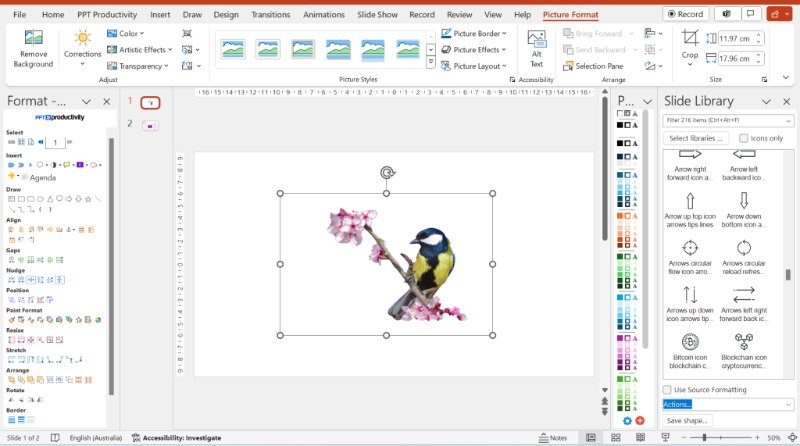Click the Select libraries button

point(698,138)
